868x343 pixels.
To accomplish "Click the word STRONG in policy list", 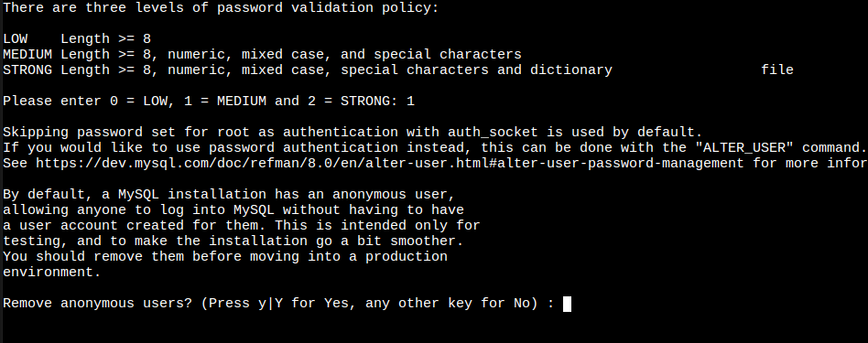I will (27, 70).
